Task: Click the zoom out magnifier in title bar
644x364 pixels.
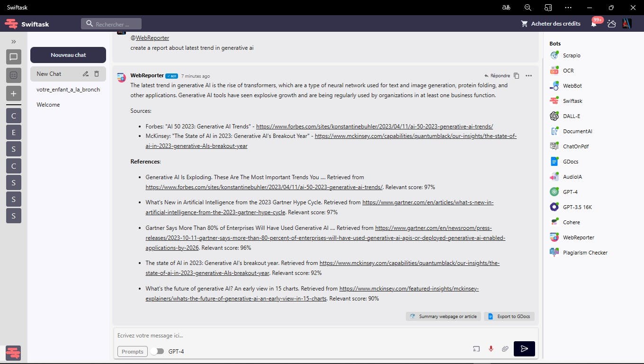Action: (x=528, y=8)
